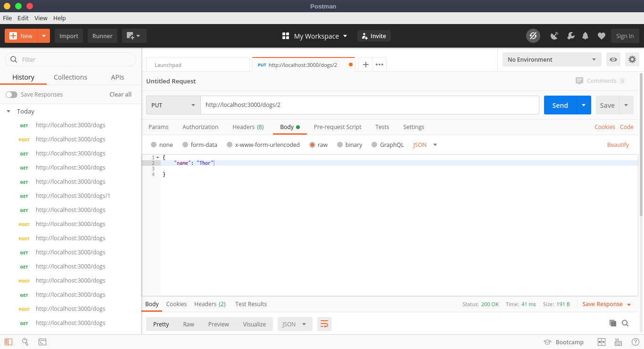Open the wrench settings icon
Image resolution: width=644 pixels, height=349 pixels.
570,36
